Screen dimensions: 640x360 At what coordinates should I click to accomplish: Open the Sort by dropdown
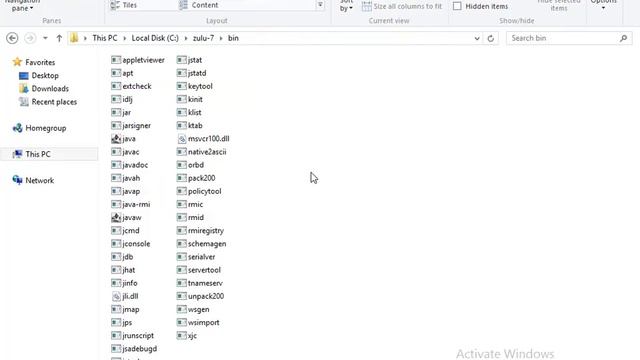[346, 6]
